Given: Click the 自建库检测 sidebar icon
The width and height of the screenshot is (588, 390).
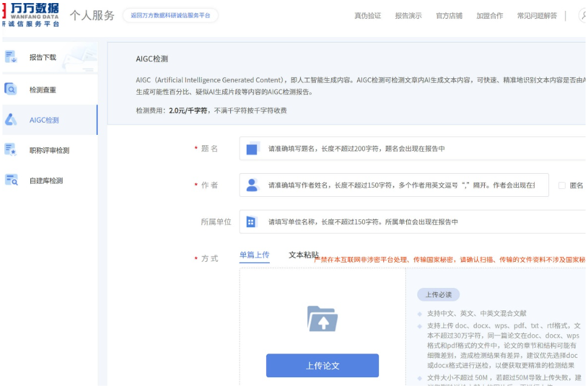Looking at the screenshot, I should pyautogui.click(x=11, y=180).
